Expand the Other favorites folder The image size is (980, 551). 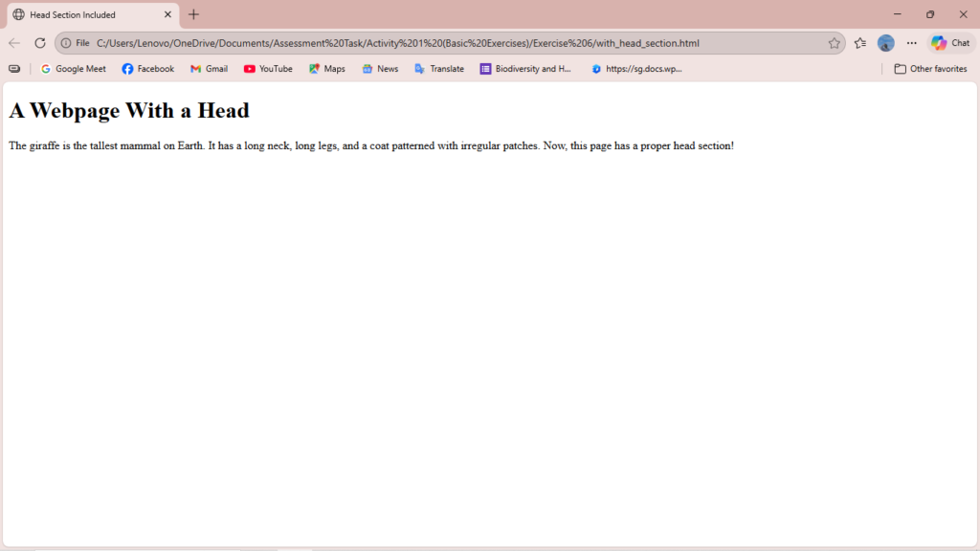point(930,69)
